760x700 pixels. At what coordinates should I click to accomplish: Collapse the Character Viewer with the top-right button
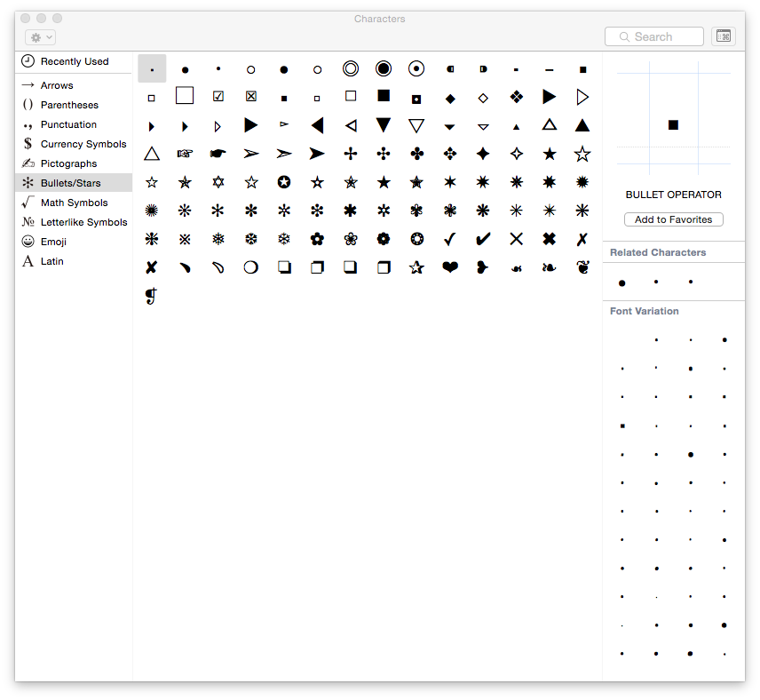724,36
